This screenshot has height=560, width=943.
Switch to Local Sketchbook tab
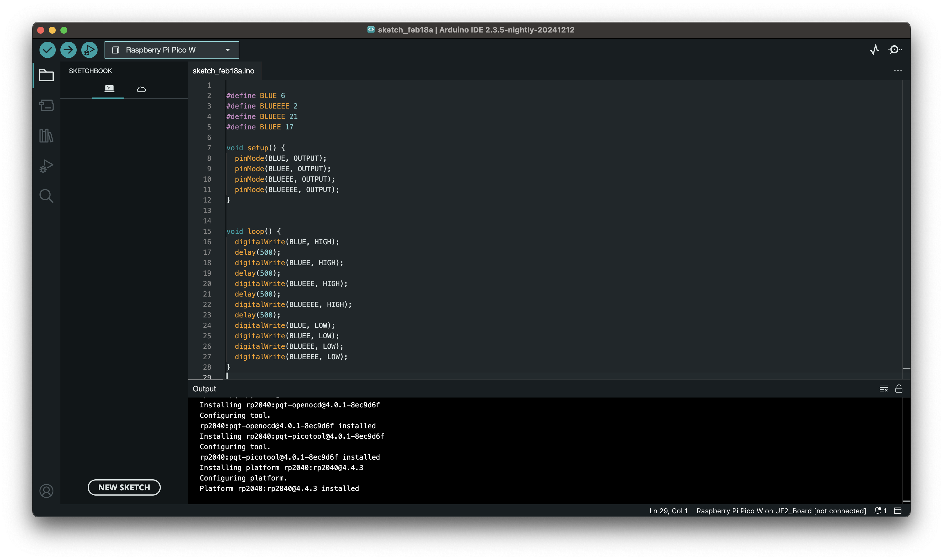(x=109, y=89)
